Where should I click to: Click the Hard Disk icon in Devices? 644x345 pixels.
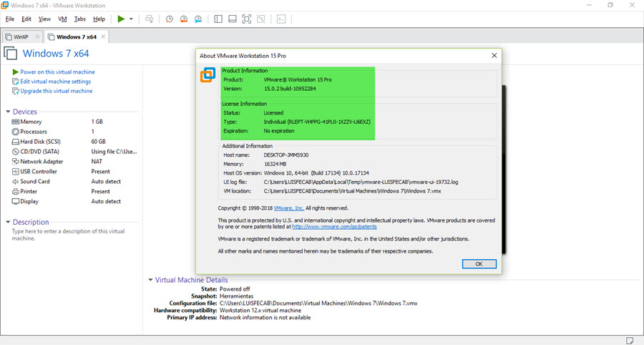tap(16, 142)
